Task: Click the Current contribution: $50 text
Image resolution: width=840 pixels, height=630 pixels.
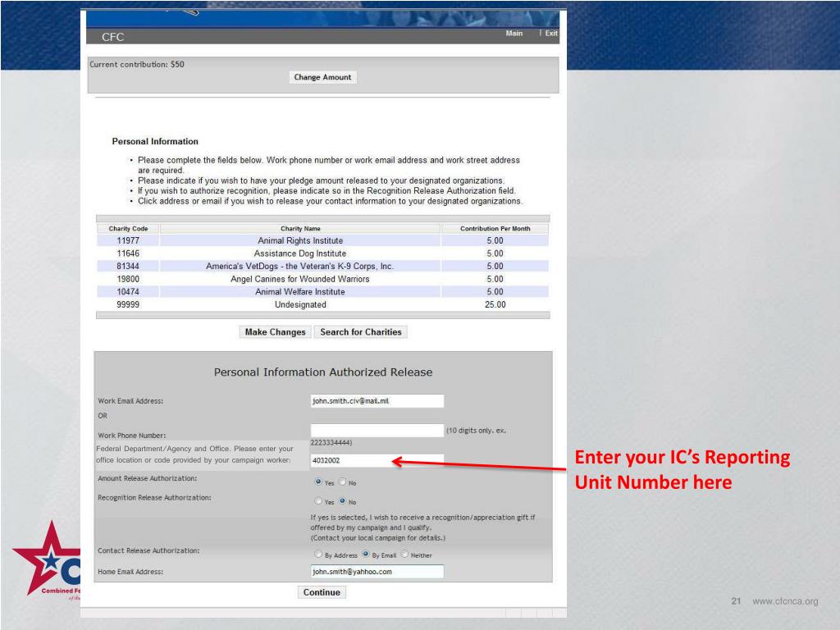Action: (137, 64)
